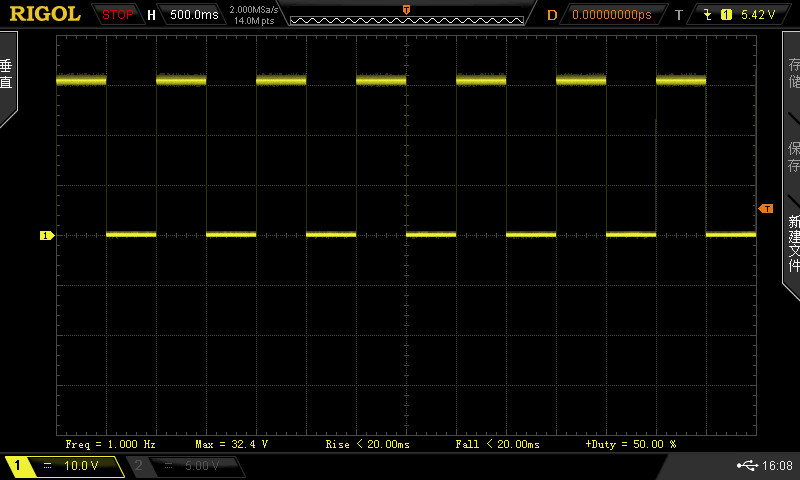Toggle channel 1 at 10.0 V
Viewport: 800px width, 480px height.
pos(63,466)
